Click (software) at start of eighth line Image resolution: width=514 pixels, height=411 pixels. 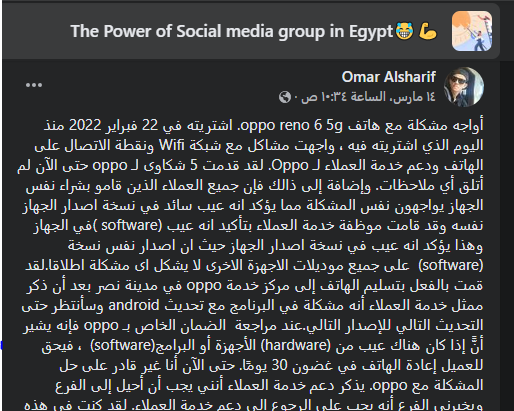click(x=451, y=265)
